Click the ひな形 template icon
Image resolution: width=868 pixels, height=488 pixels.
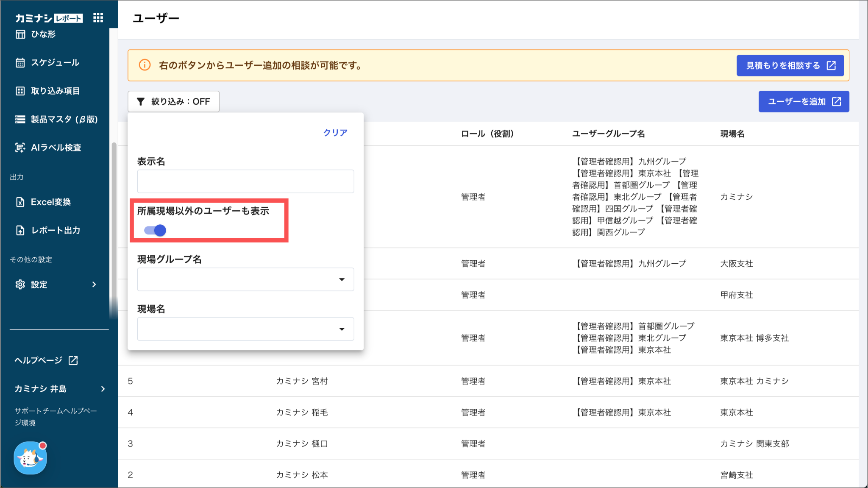[20, 34]
